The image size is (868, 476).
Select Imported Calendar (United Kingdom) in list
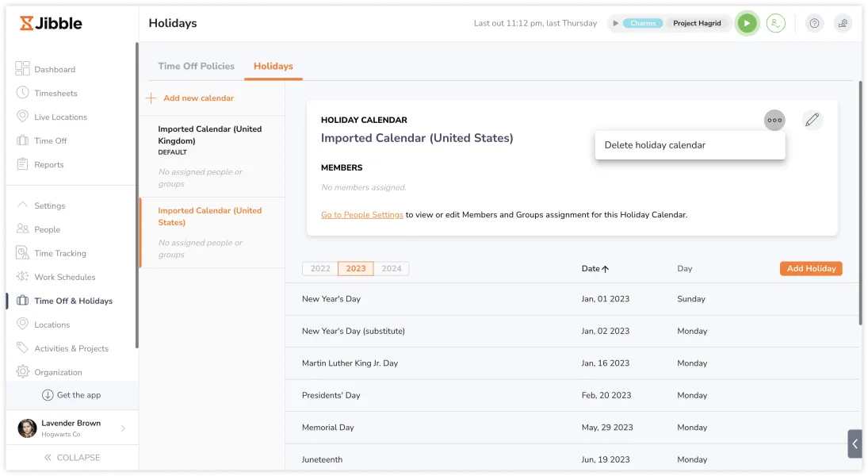[210, 135]
